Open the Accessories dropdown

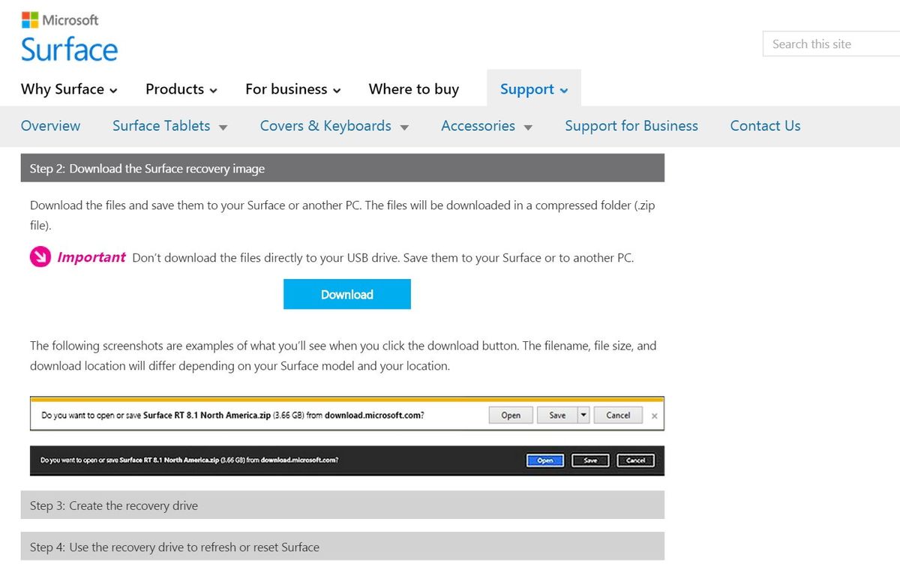pyautogui.click(x=528, y=127)
